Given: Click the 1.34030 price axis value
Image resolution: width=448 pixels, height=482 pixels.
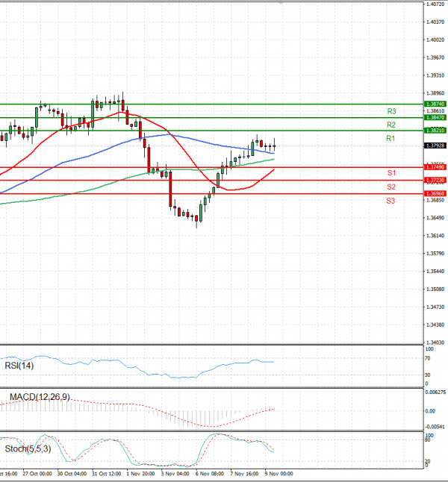Looking at the screenshot, I should click(435, 342).
